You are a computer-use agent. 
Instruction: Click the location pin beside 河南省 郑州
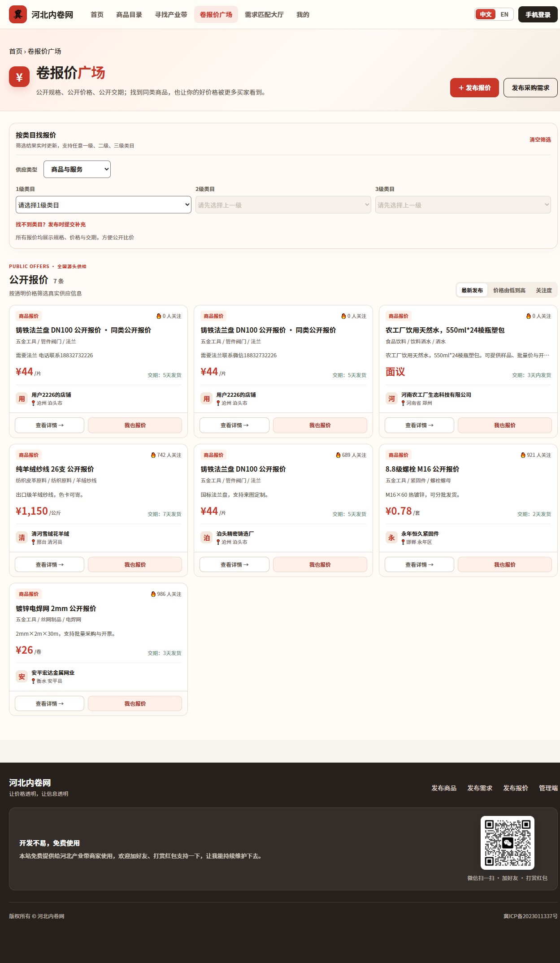coord(403,403)
